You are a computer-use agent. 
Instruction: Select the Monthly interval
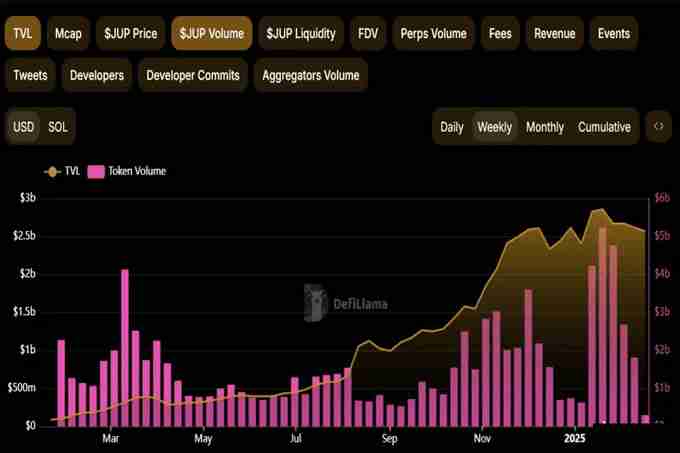[x=545, y=127]
